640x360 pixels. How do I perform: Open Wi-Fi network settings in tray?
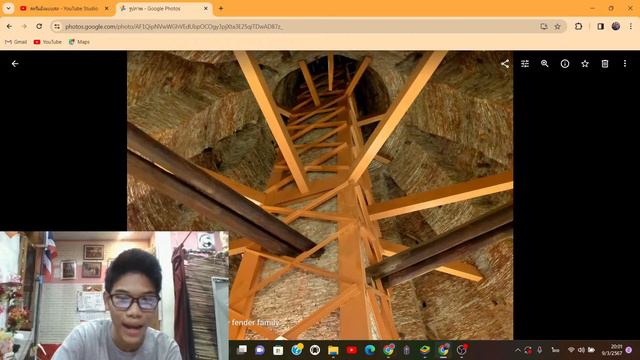[571, 350]
